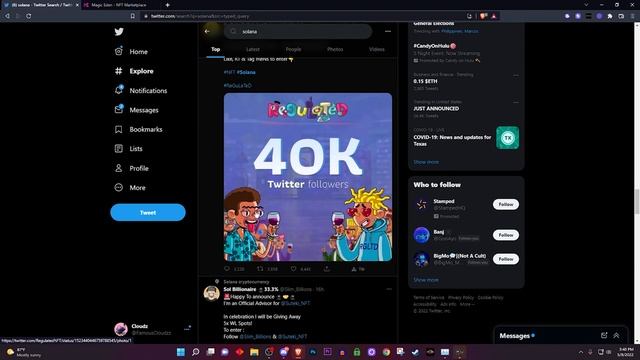The image size is (640, 360).
Task: Open File Explorer from the taskbar
Action: pos(254,352)
